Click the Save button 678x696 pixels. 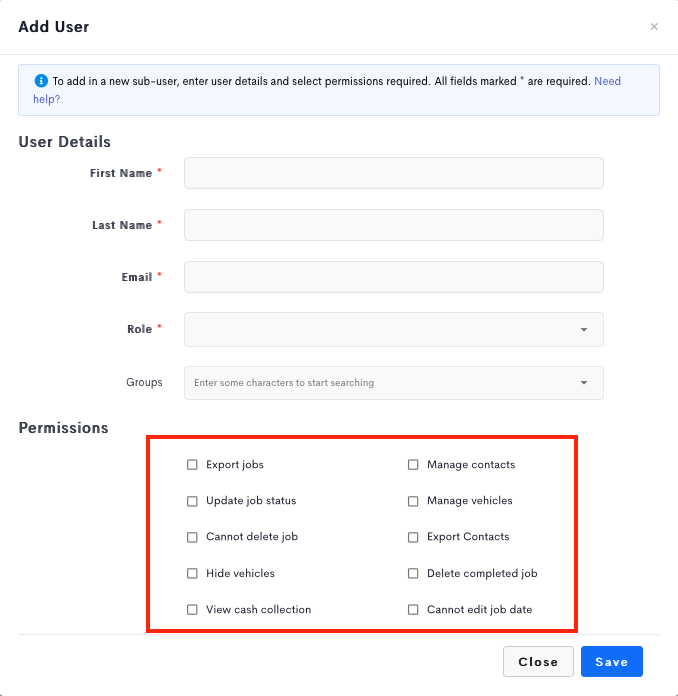click(x=611, y=661)
